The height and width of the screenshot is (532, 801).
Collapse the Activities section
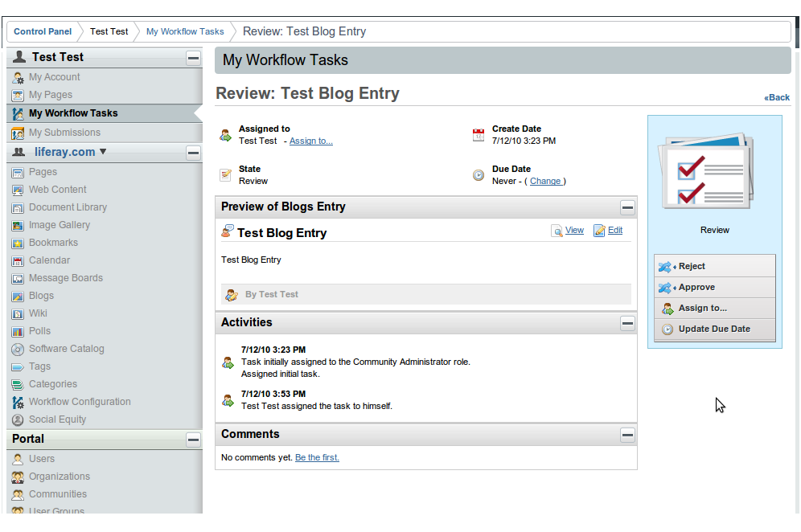tap(627, 323)
